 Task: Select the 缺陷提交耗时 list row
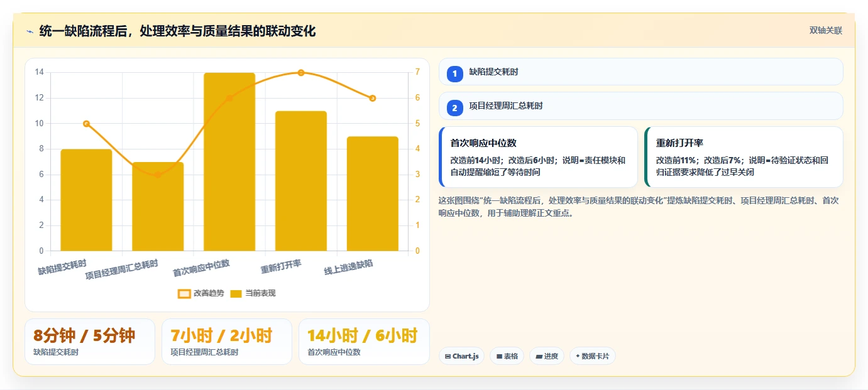click(x=640, y=72)
